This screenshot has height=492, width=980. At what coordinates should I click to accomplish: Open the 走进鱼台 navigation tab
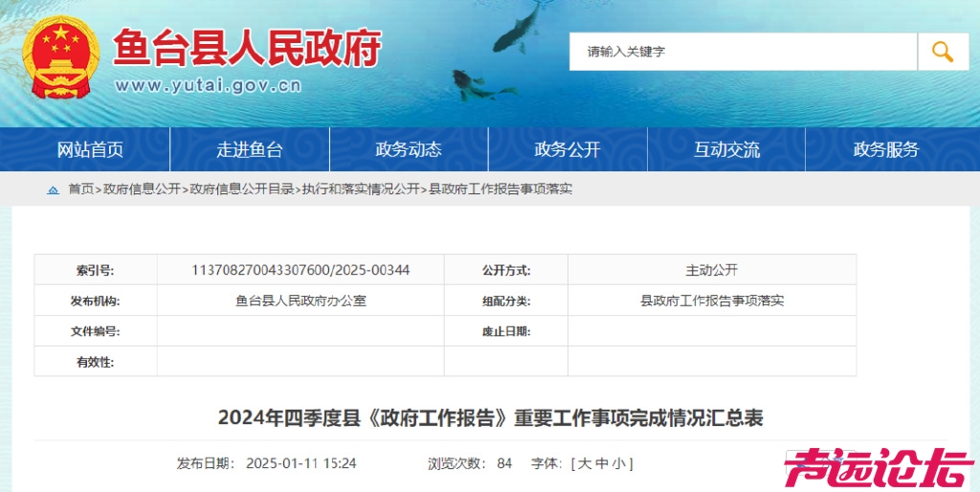point(250,149)
